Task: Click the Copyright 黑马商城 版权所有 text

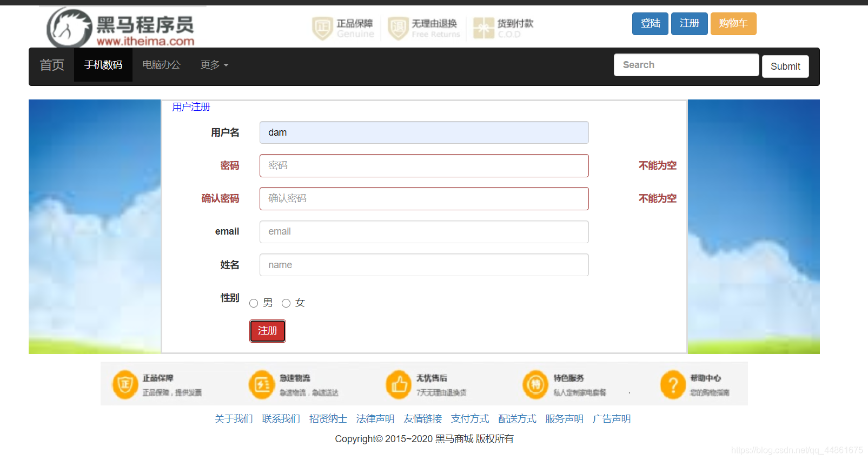Action: click(424, 439)
